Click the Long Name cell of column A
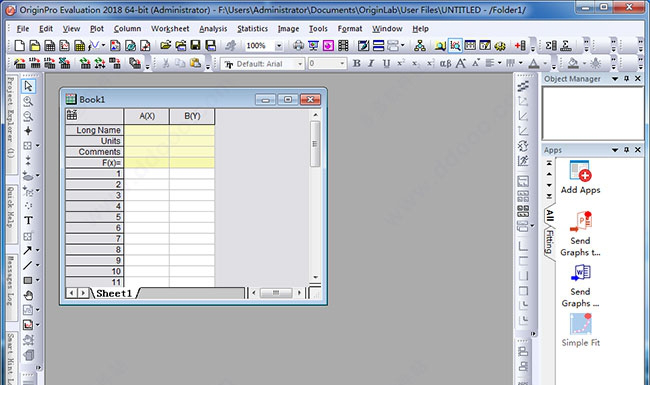Image resolution: width=650 pixels, height=400 pixels. 147,130
